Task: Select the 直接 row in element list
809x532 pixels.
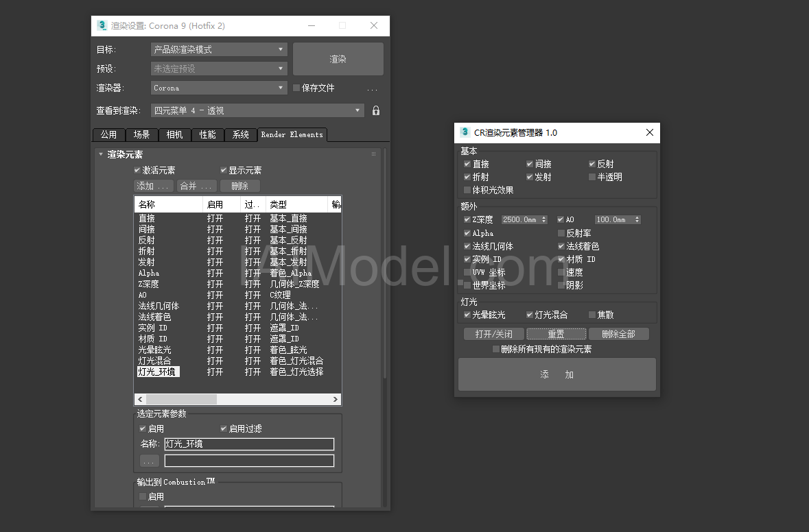Action: pyautogui.click(x=237, y=219)
